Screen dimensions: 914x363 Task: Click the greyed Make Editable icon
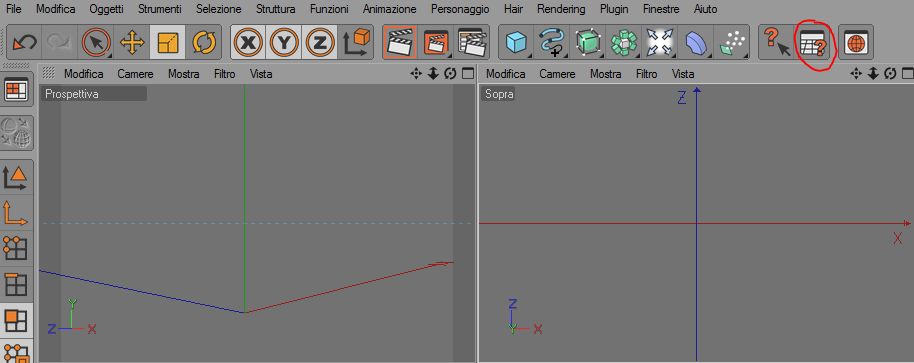pos(17,133)
